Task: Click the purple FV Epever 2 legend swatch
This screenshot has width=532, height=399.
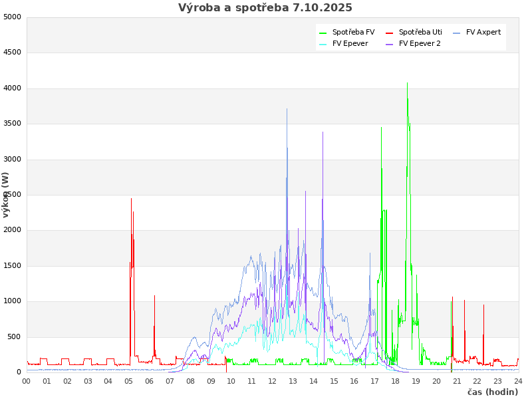Action: (x=390, y=44)
